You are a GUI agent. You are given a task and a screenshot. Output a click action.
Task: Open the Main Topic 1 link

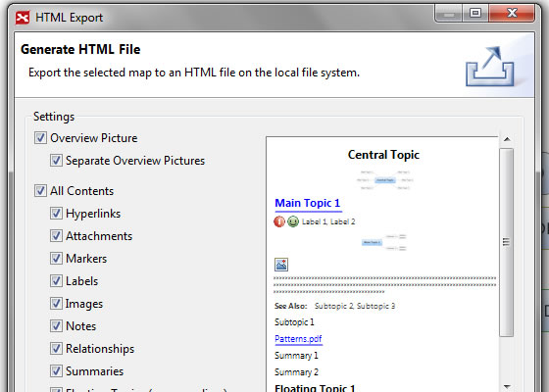pyautogui.click(x=308, y=204)
